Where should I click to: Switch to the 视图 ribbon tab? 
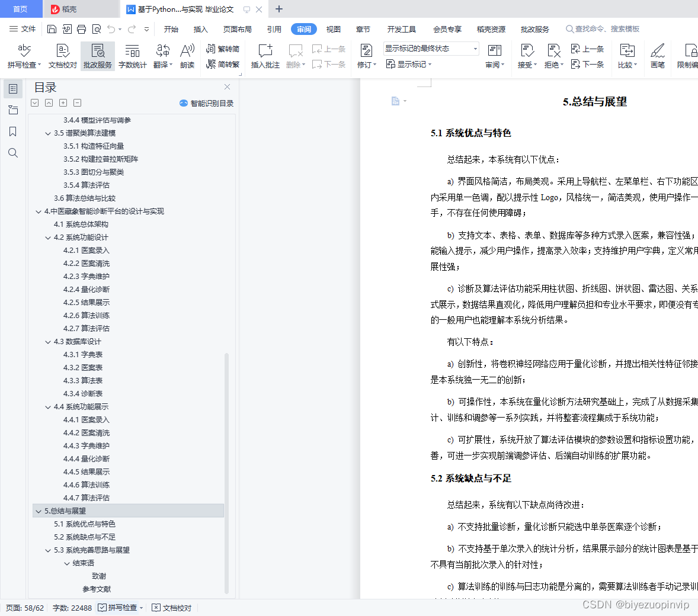[334, 29]
